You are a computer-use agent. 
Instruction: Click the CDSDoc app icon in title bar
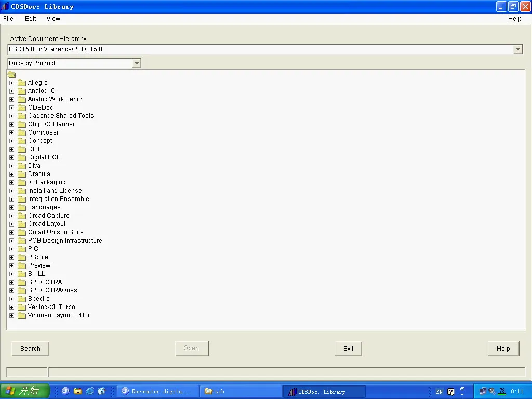5,6
